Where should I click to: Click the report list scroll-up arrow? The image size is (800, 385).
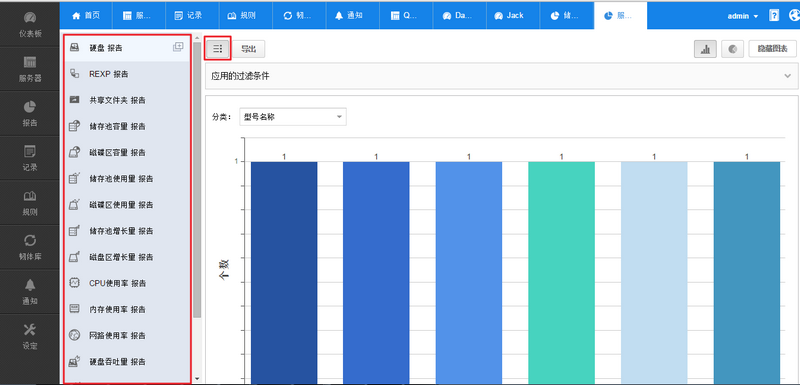pyautogui.click(x=197, y=38)
